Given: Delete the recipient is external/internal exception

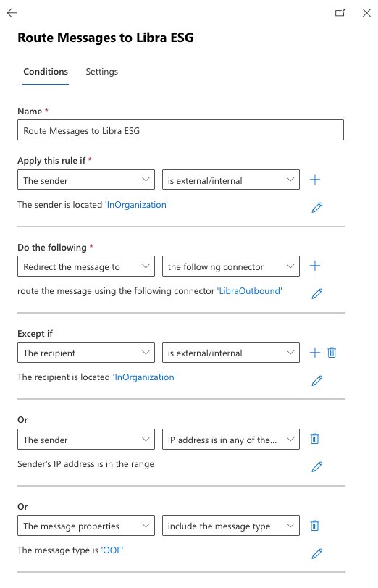Looking at the screenshot, I should pyautogui.click(x=332, y=353).
